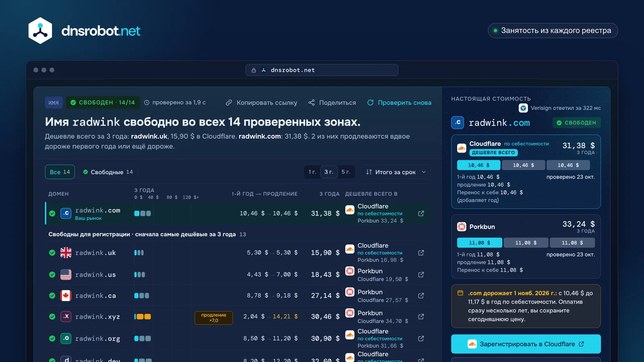This screenshot has height=362, width=644.
Task: Open external link for radwink.ca row
Action: coord(421,296)
